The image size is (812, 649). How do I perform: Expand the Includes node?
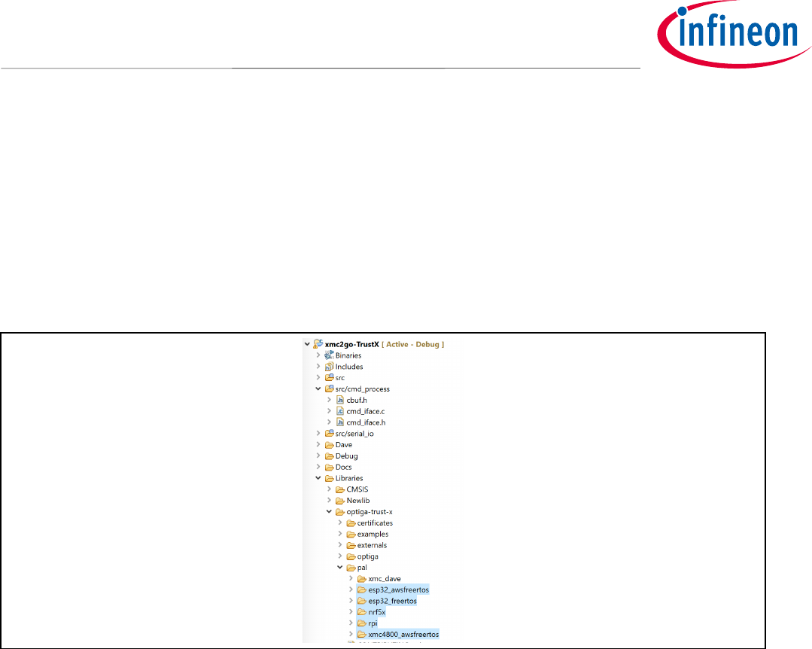click(318, 366)
